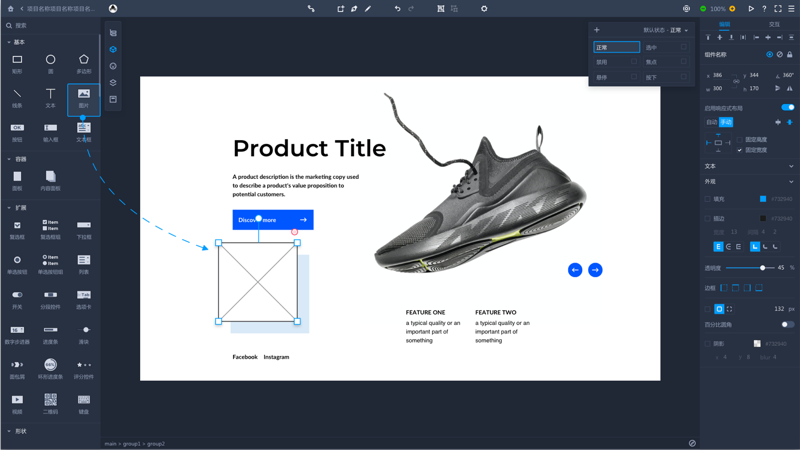800x450 pixels.
Task: Click the Facebook link on canvas
Action: 245,357
